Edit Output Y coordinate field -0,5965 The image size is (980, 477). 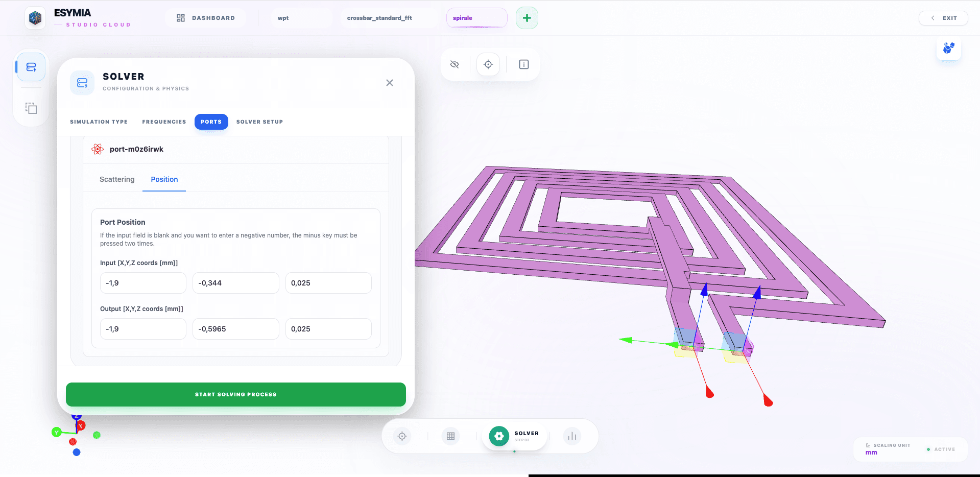coord(236,329)
